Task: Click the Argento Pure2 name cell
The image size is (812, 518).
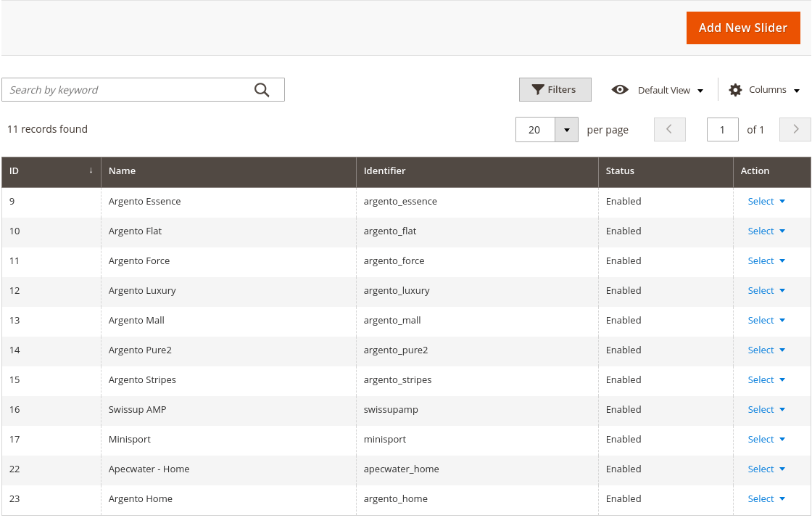Action: pyautogui.click(x=229, y=350)
